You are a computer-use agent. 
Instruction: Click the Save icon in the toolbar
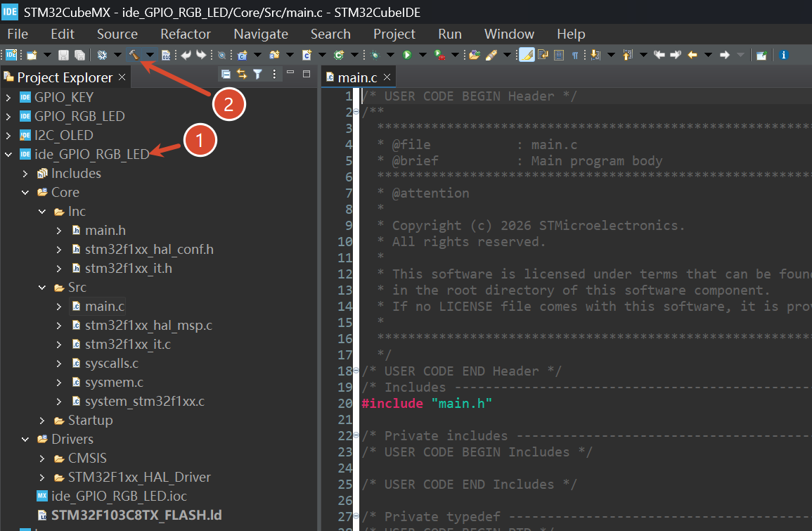(x=64, y=55)
